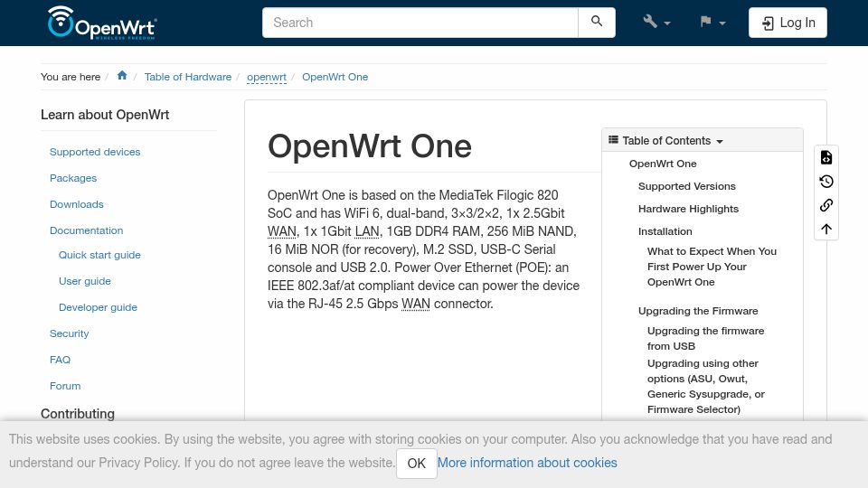Viewport: 868px width, 488px height.
Task: Click OK on the cookie banner
Action: pyautogui.click(x=416, y=463)
